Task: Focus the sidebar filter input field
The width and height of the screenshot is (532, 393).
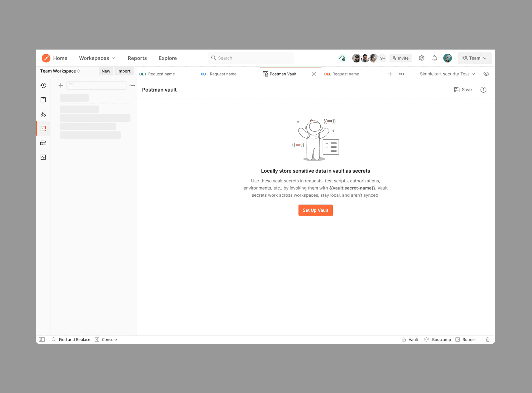Action: click(96, 85)
